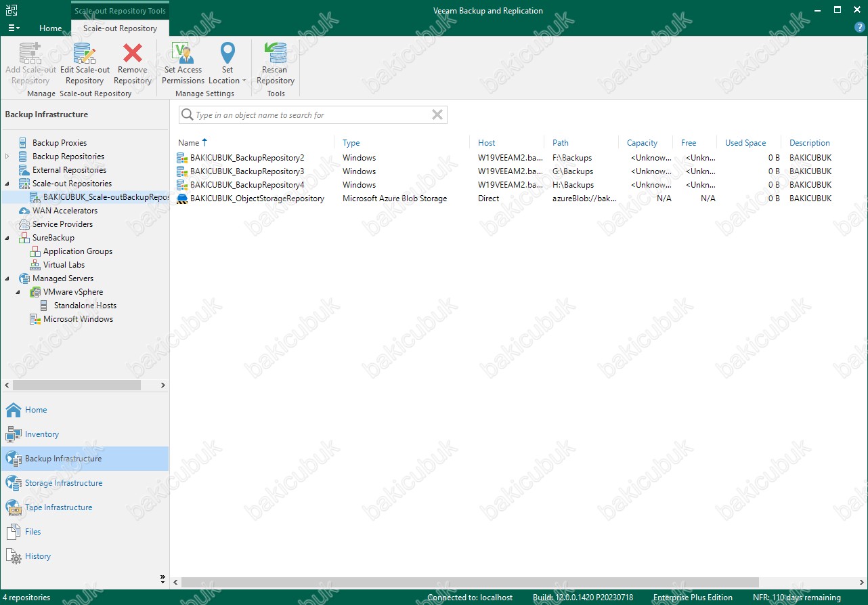Viewport: 868px width, 605px height.
Task: Select the VMware vSphere tree item
Action: click(73, 292)
